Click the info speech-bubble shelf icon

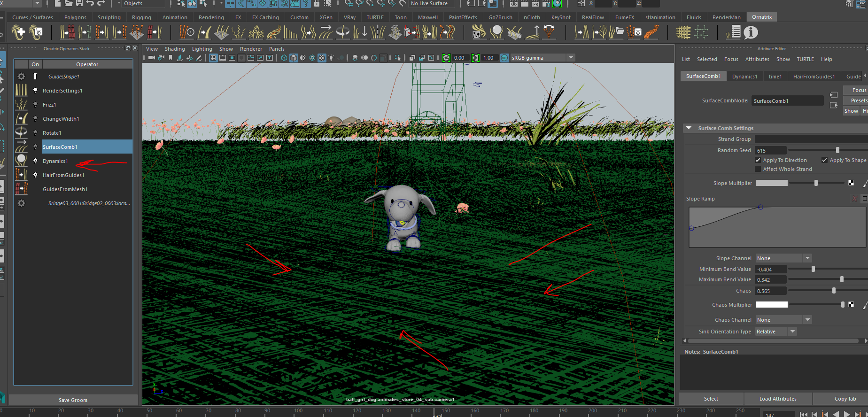click(751, 32)
